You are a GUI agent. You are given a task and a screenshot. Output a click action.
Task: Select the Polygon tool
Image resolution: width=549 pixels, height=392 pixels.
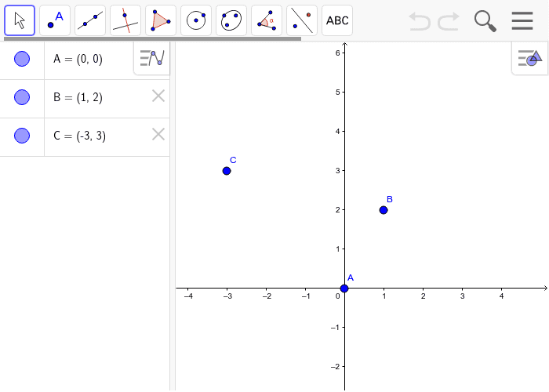click(x=161, y=20)
